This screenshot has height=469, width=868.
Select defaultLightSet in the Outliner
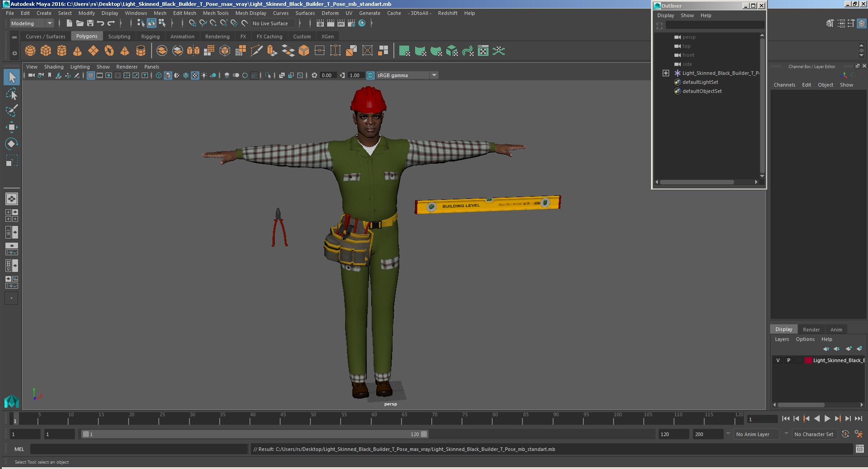(x=700, y=82)
